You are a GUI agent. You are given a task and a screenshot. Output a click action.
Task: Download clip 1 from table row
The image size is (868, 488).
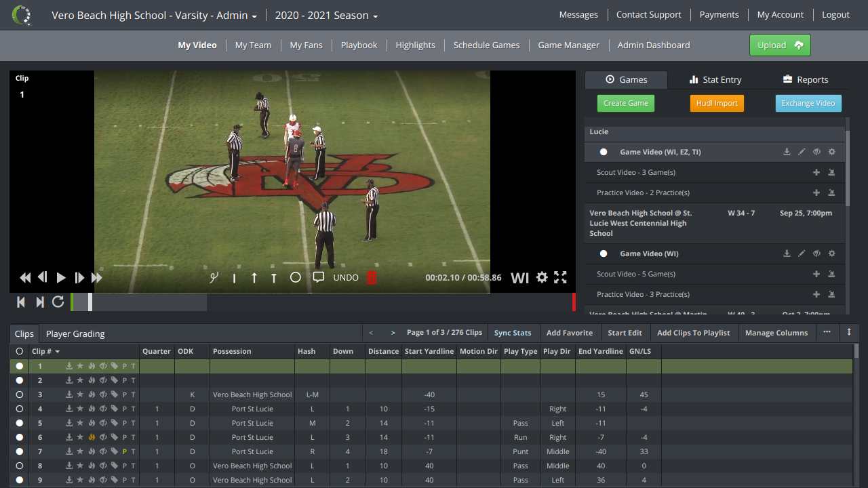coord(69,366)
